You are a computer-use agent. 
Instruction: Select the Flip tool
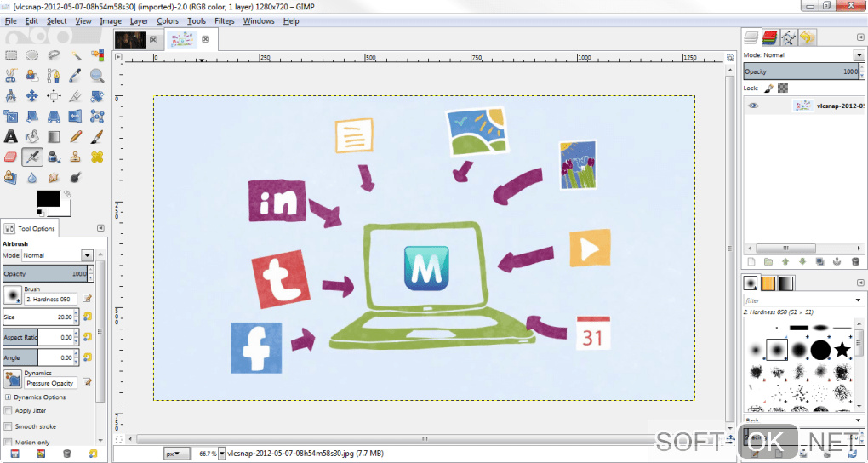pyautogui.click(x=76, y=117)
